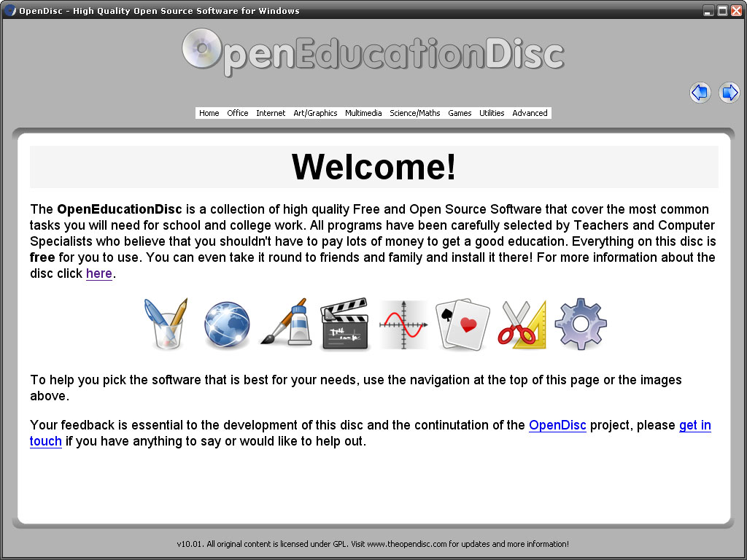Select the paintbrush Art/Graphics icon

[286, 322]
